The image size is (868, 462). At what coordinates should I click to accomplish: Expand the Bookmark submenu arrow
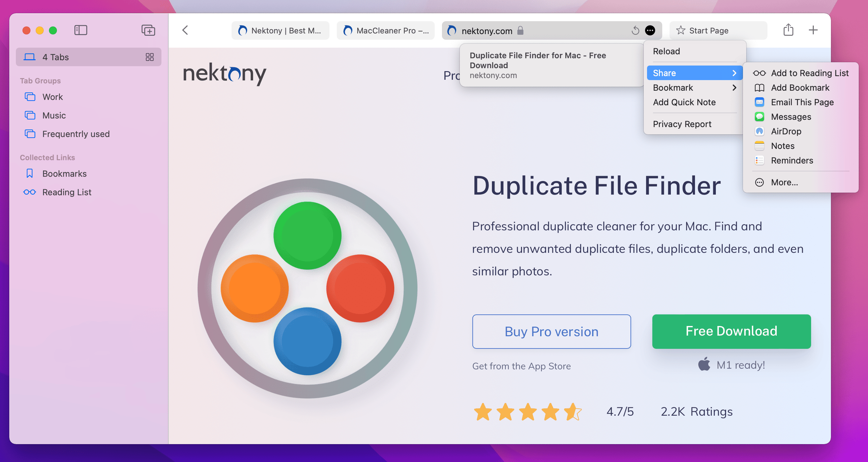pyautogui.click(x=734, y=88)
